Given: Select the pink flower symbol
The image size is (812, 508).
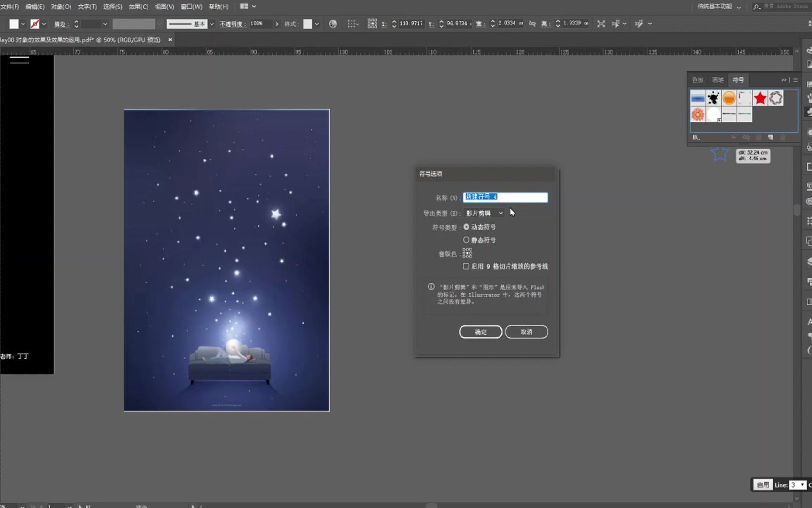Looking at the screenshot, I should (x=698, y=114).
